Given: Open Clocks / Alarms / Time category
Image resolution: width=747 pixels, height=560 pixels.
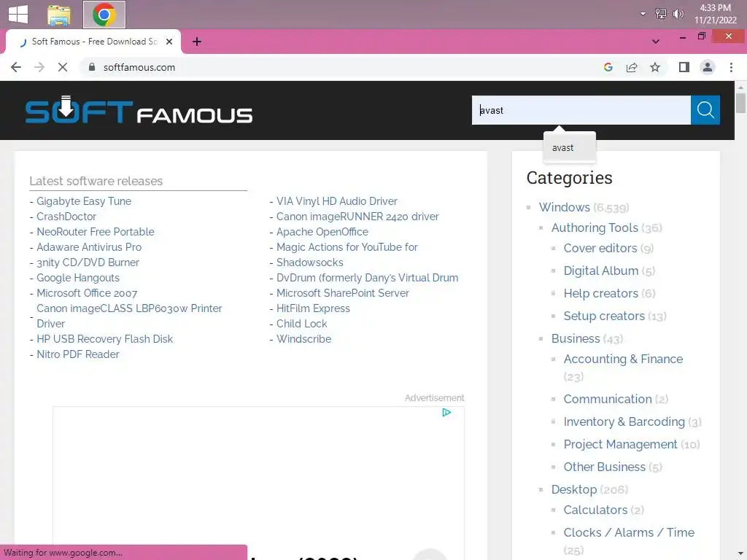Looking at the screenshot, I should (629, 532).
